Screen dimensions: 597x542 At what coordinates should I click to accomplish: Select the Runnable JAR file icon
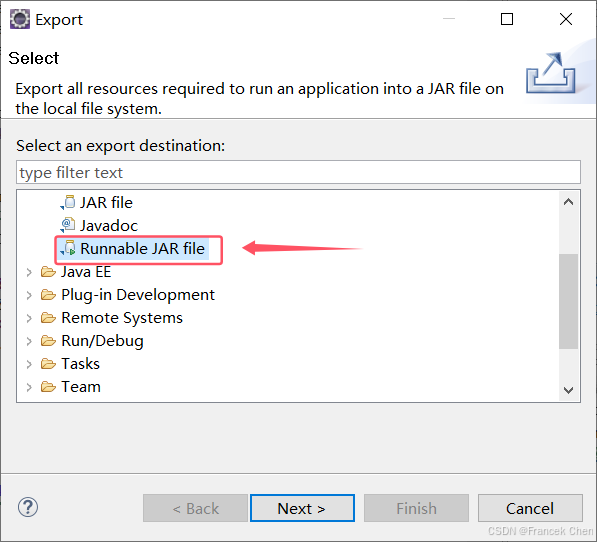pos(68,248)
